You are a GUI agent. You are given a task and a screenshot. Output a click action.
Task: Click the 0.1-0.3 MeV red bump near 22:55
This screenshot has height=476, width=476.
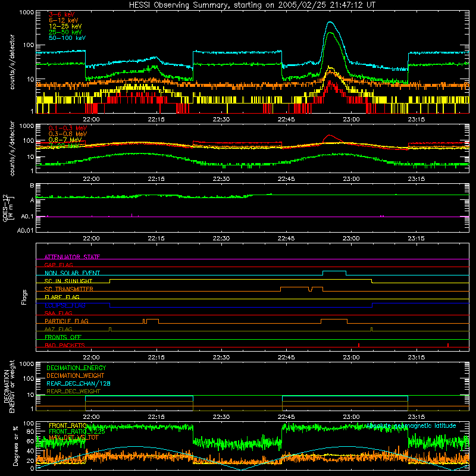(330, 137)
